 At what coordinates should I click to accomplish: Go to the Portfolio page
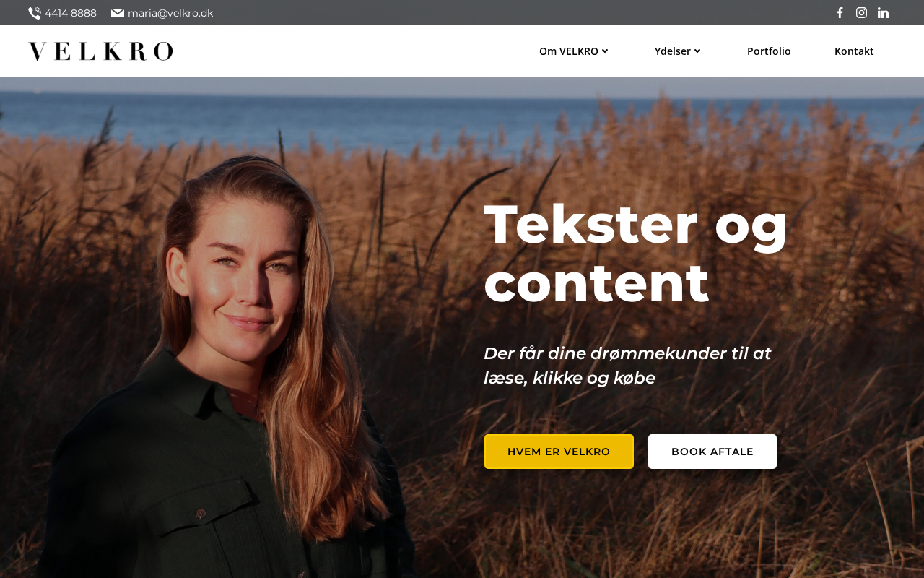click(769, 51)
